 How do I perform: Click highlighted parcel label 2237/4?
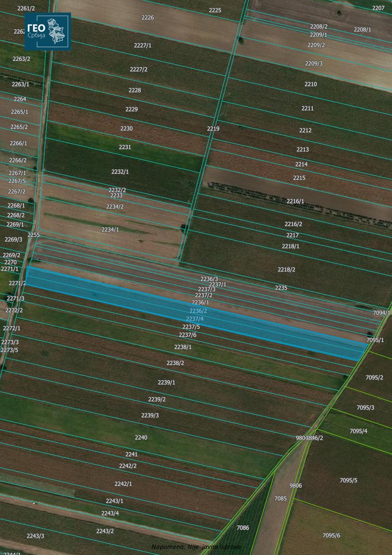pos(195,319)
